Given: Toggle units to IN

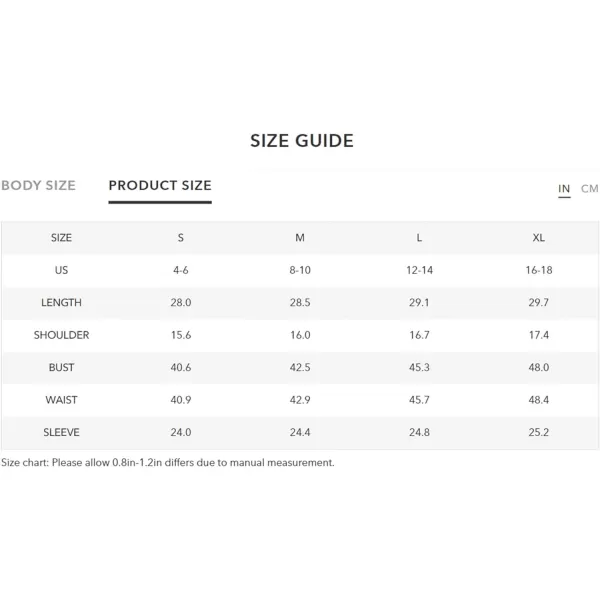Looking at the screenshot, I should [564, 189].
